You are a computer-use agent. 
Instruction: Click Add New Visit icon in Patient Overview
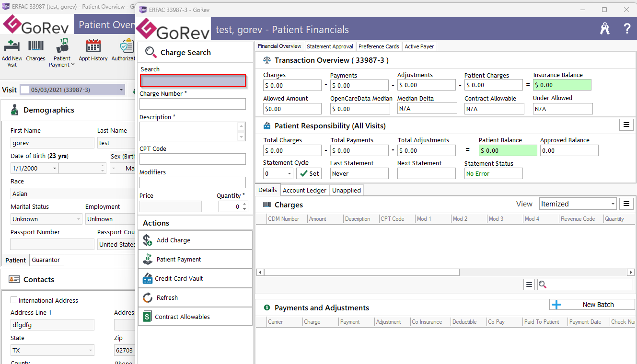pos(12,46)
